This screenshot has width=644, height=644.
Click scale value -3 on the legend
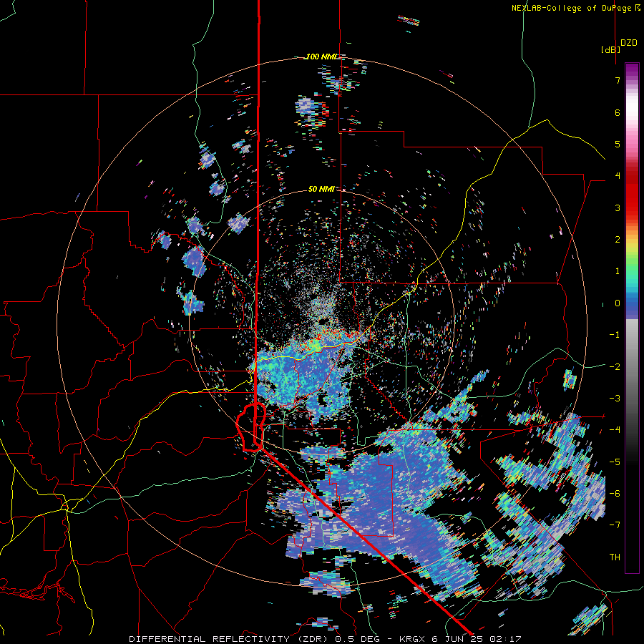[615, 399]
